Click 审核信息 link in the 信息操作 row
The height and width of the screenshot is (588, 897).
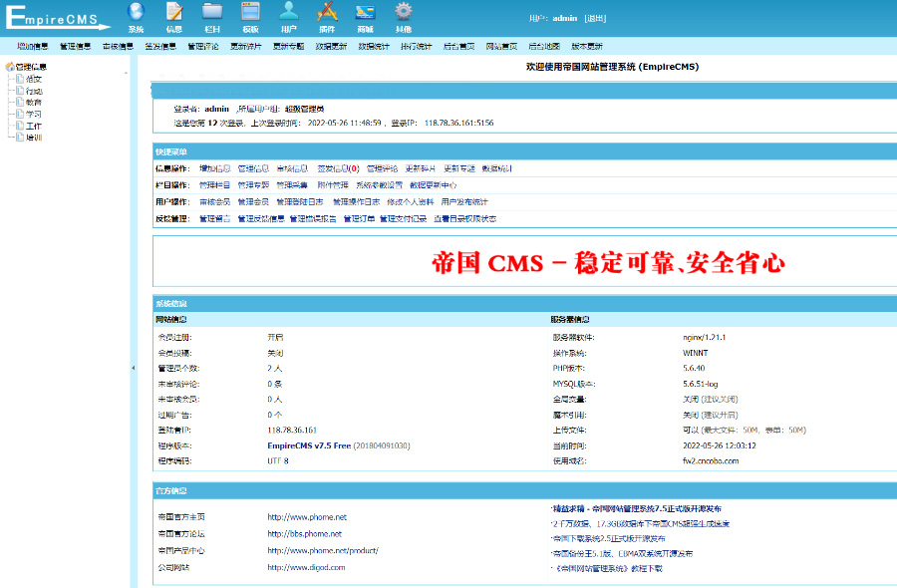pos(292,168)
